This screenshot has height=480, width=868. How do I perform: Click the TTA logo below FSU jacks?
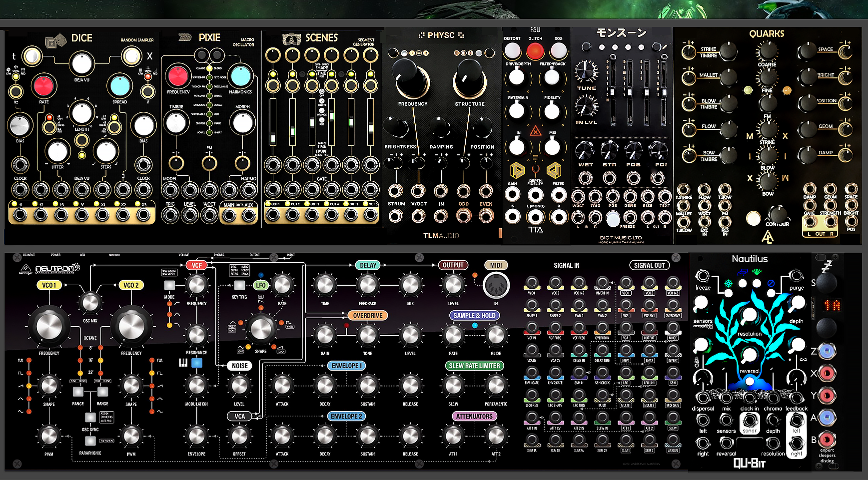point(535,230)
